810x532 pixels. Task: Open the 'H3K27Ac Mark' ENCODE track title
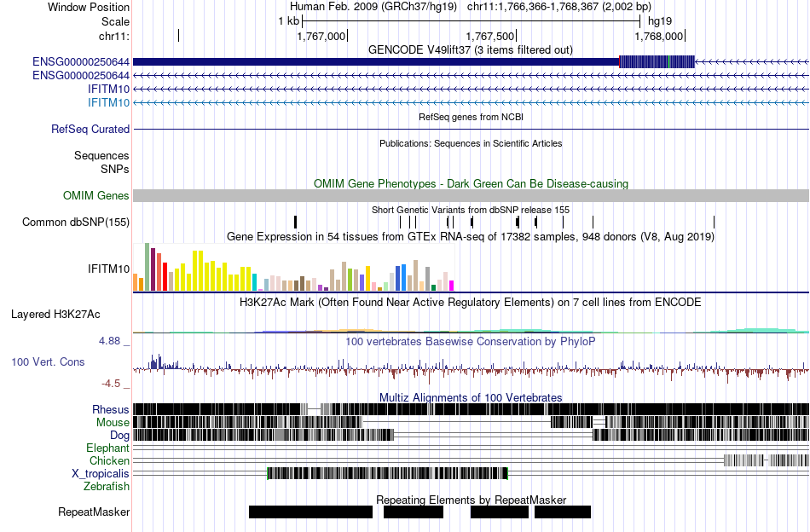[471, 303]
